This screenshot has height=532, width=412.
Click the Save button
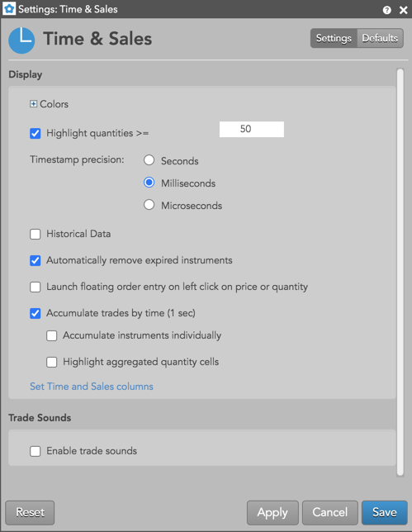click(x=385, y=512)
